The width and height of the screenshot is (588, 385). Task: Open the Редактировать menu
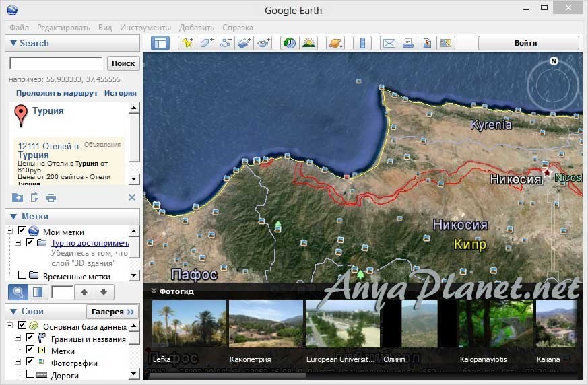(x=63, y=28)
